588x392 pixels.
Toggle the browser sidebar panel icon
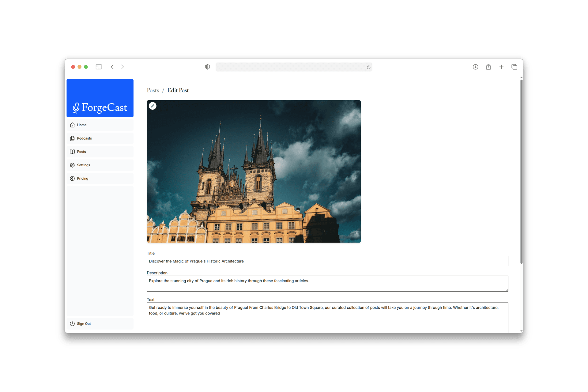coord(99,67)
